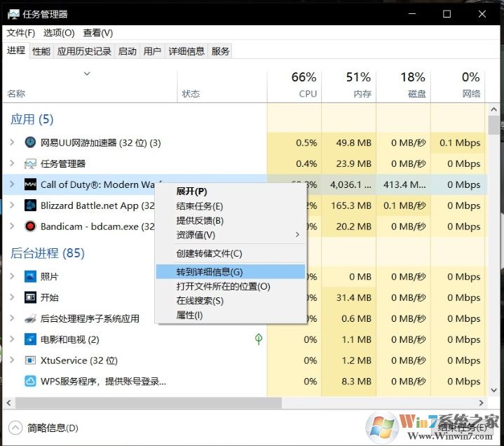Expand the Bandicam process row

(11, 227)
